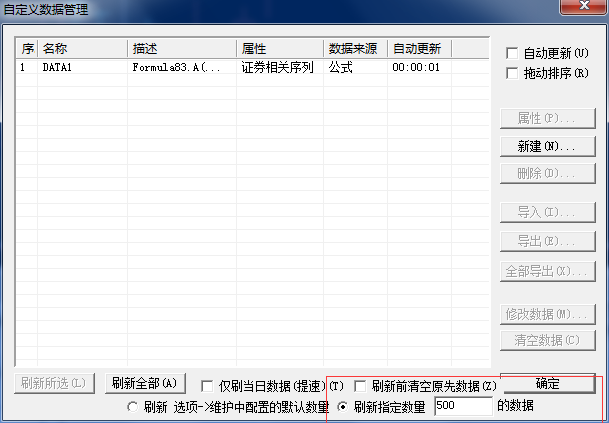Sort by the 自动更新 column header
This screenshot has width=609, height=423.
click(x=419, y=49)
